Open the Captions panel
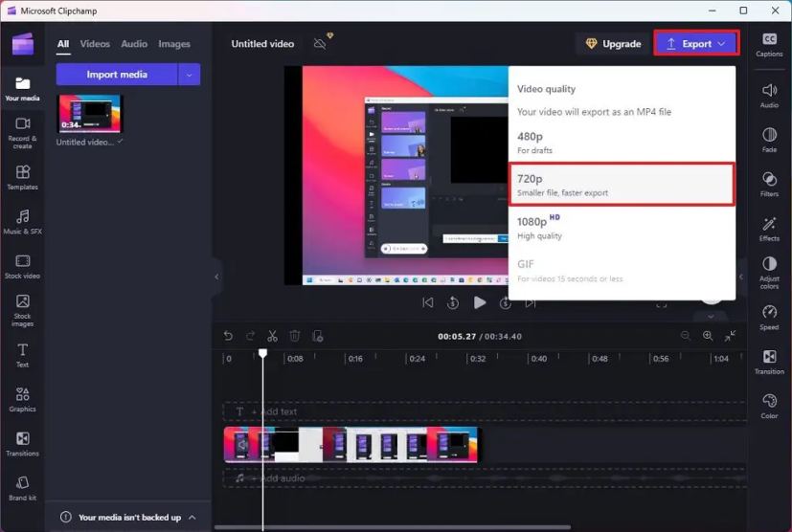This screenshot has height=532, width=792. 769,44
